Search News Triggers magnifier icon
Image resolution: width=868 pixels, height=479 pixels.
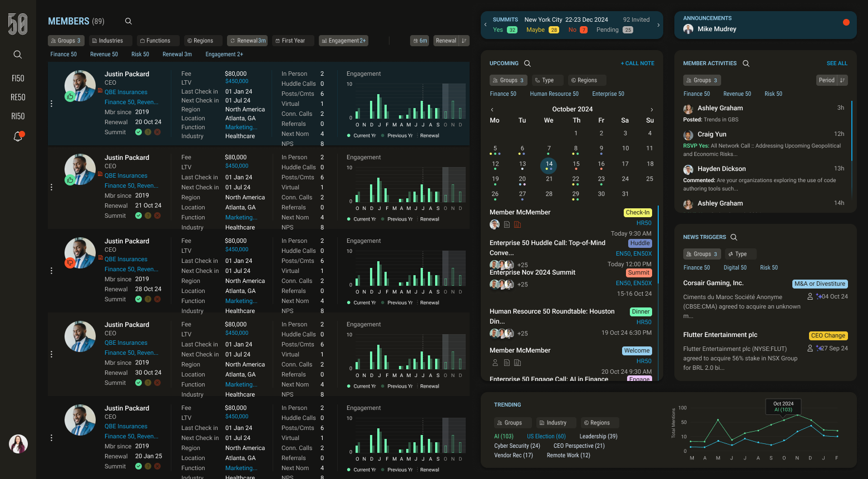pos(734,237)
